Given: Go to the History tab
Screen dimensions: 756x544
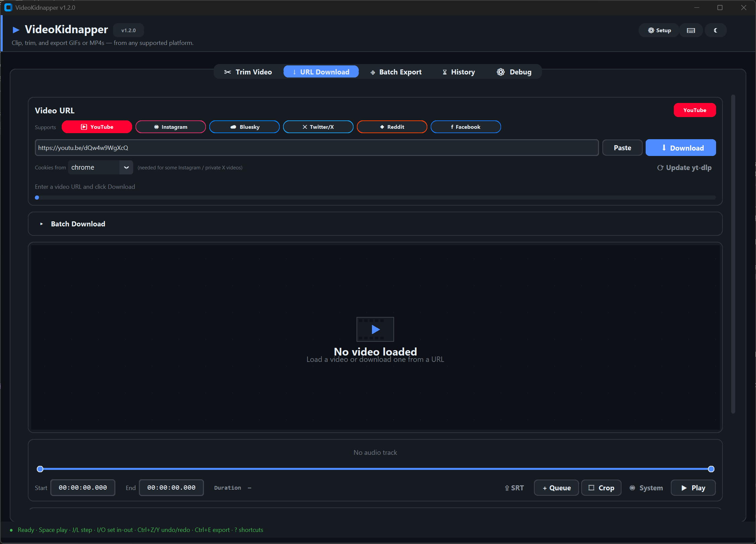Looking at the screenshot, I should pyautogui.click(x=459, y=72).
